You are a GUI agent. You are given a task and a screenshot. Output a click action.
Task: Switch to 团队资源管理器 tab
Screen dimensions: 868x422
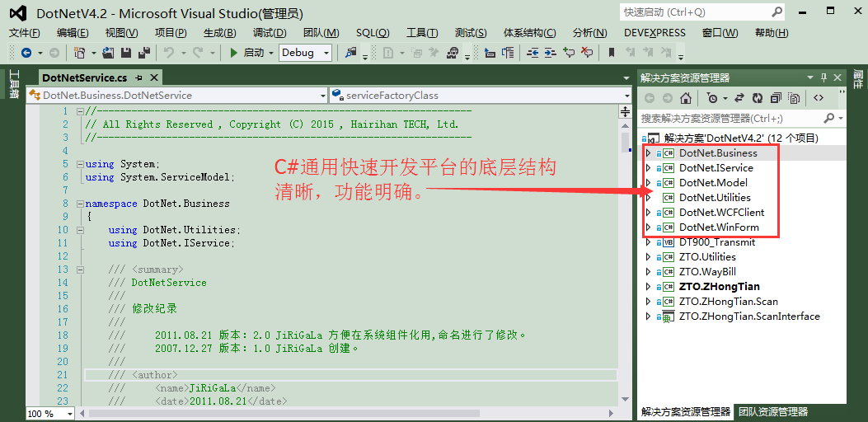pos(773,411)
